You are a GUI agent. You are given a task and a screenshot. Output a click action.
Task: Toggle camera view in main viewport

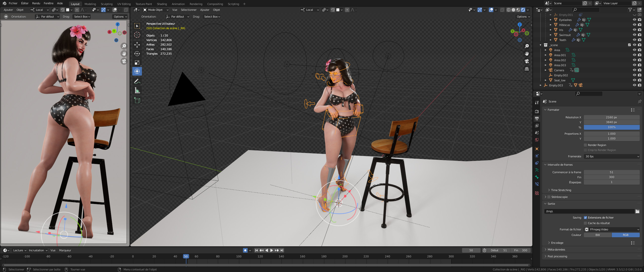pos(527,61)
